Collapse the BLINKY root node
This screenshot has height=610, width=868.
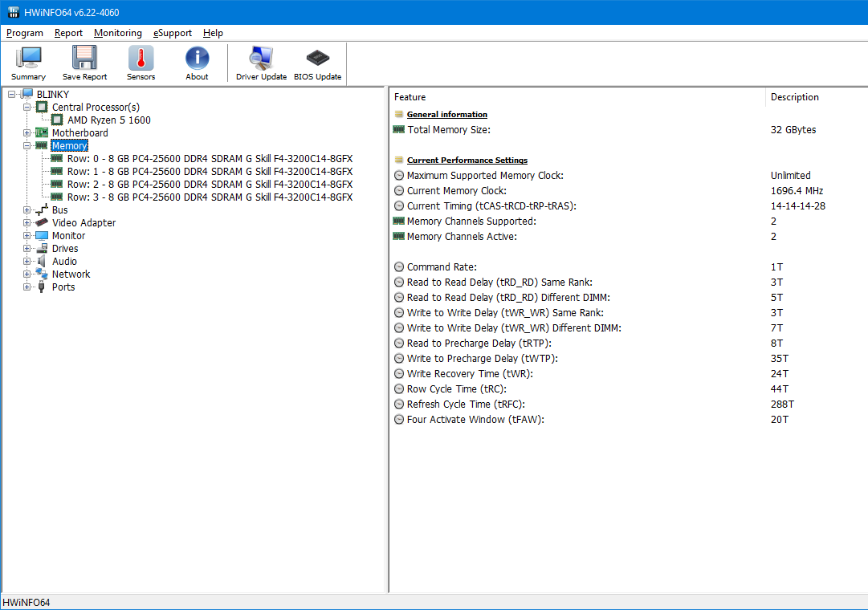click(x=11, y=94)
